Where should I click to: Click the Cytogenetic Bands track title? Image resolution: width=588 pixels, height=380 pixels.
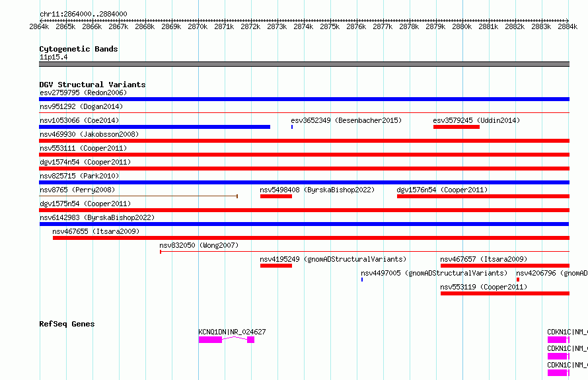coord(79,49)
